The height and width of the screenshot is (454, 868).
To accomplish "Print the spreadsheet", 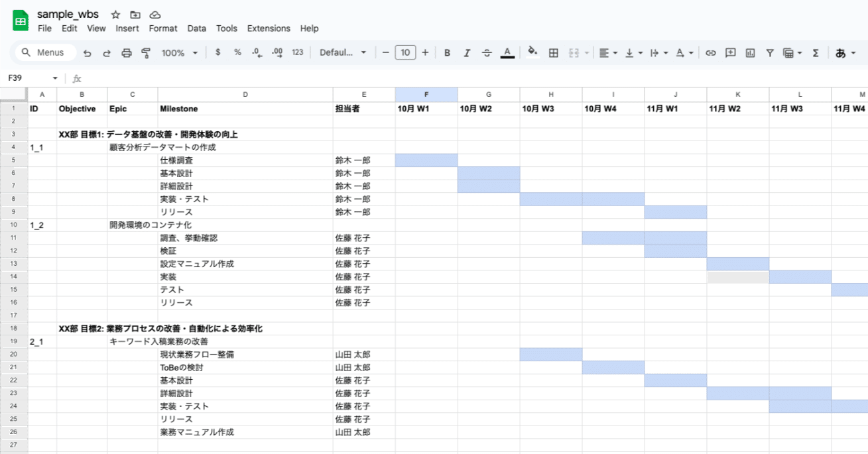I will point(127,53).
